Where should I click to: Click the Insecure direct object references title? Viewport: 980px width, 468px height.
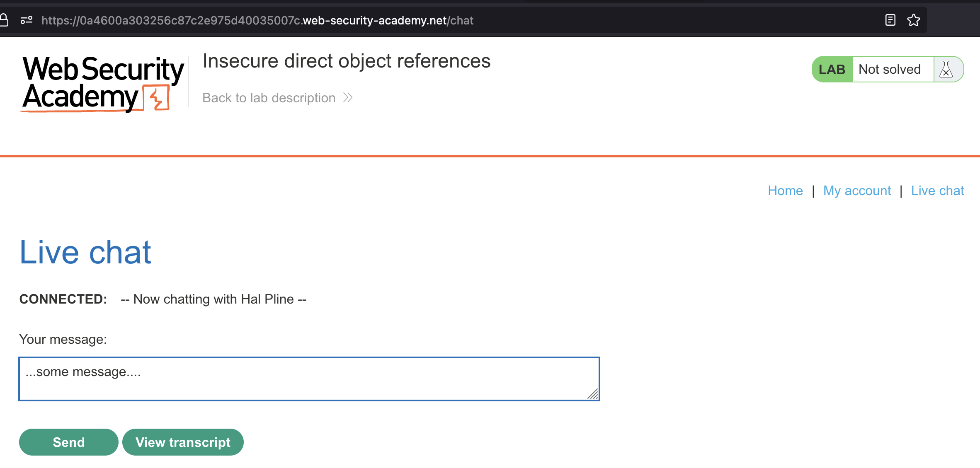pos(347,61)
